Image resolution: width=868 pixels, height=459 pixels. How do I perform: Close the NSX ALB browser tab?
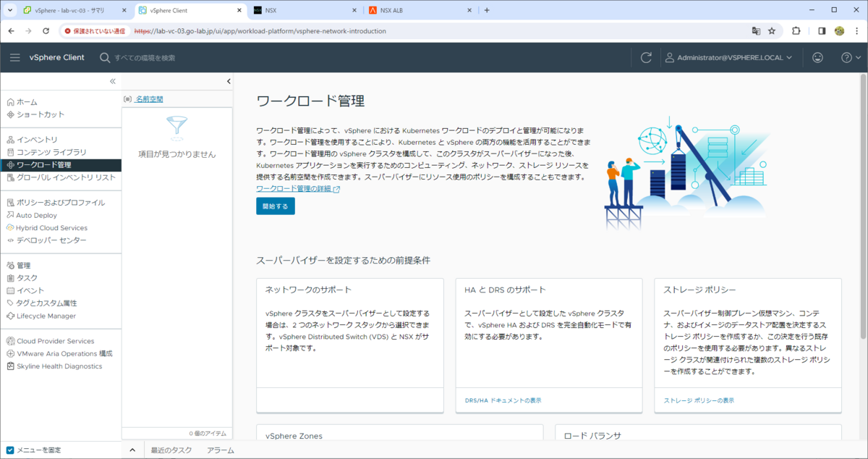click(x=469, y=10)
